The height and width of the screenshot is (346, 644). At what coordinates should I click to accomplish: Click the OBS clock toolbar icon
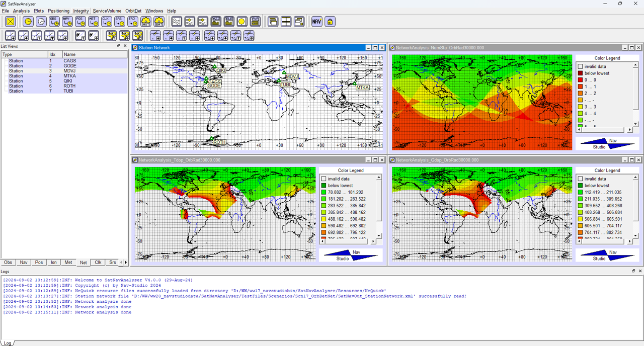click(54, 22)
